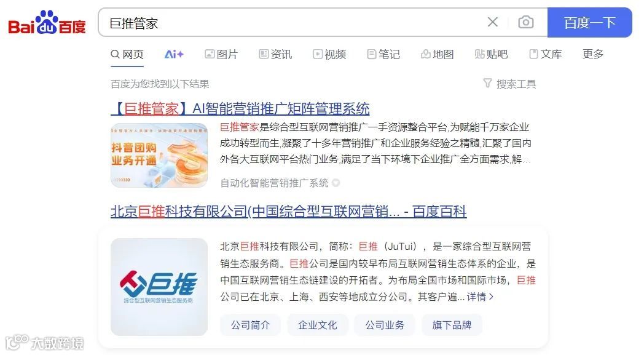Image resolution: width=644 pixels, height=355 pixels.
Task: Clear the search box with the X icon
Action: 492,22
